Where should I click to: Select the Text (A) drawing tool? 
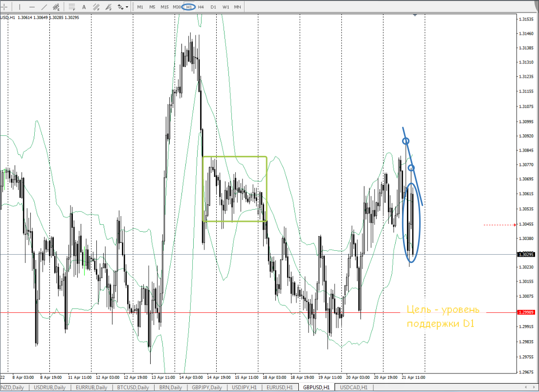(x=84, y=7)
